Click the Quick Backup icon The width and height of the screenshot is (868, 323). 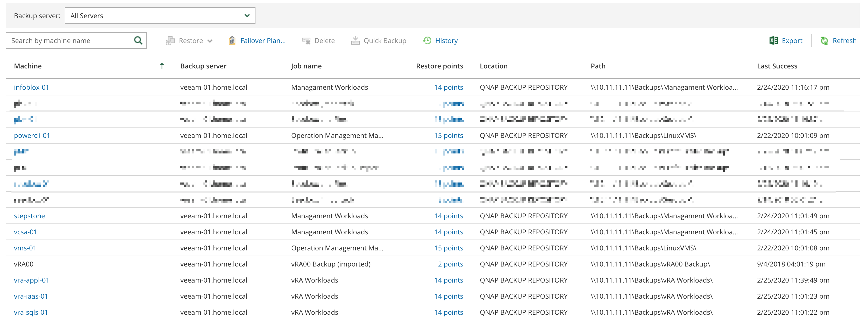[355, 40]
